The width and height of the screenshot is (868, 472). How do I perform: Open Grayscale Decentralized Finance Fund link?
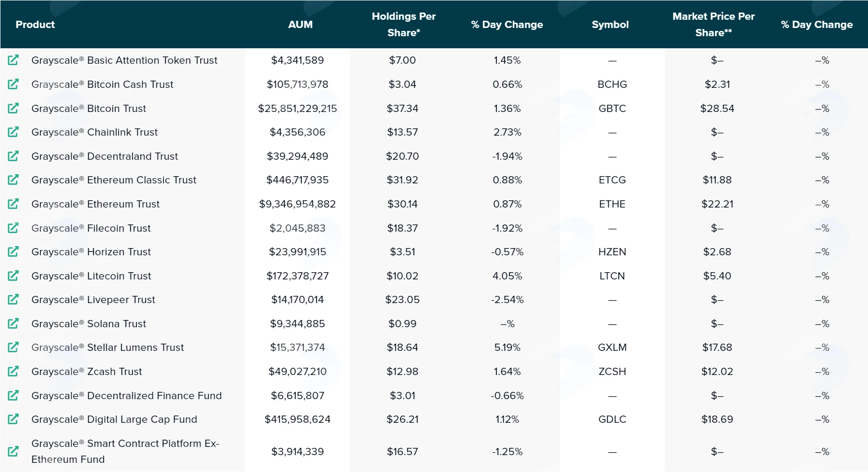pos(126,396)
